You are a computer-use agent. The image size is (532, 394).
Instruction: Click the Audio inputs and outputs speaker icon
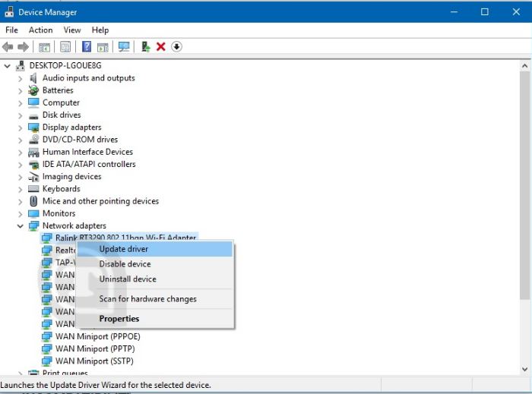[33, 78]
